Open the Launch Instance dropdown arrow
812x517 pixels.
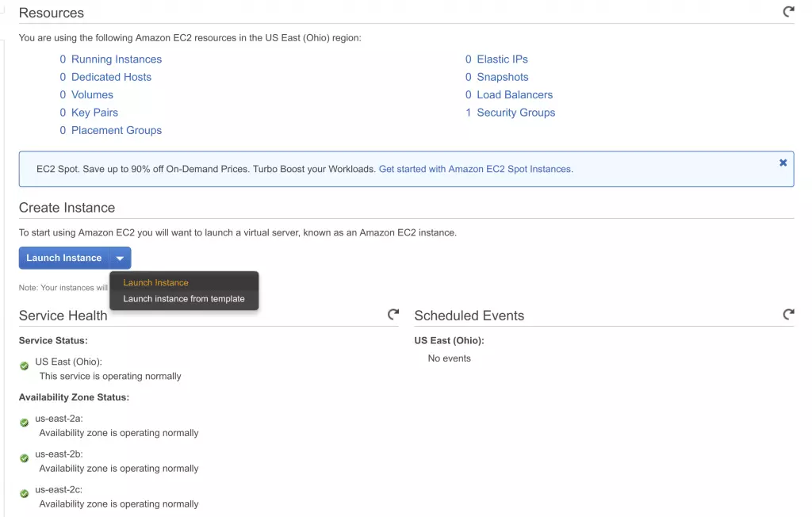tap(120, 258)
